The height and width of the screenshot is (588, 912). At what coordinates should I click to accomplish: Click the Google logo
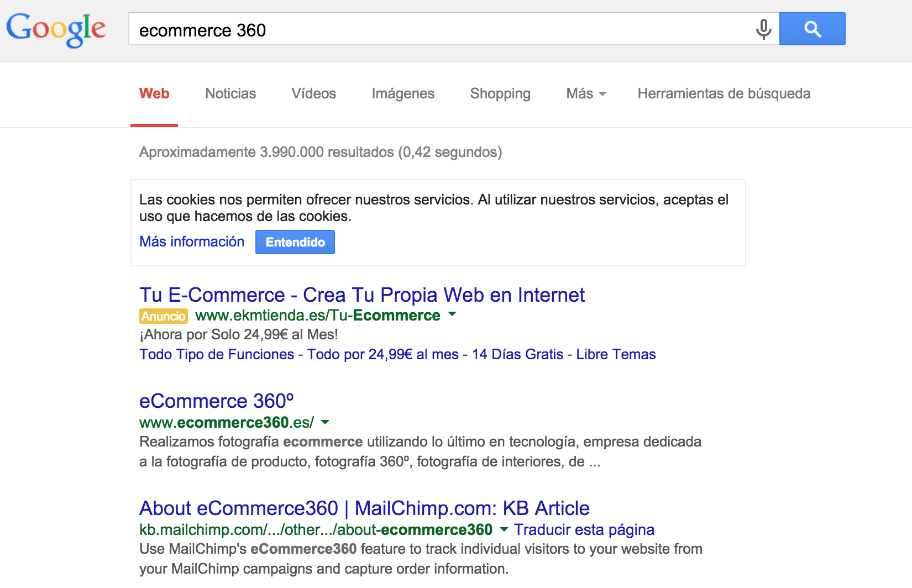[56, 29]
